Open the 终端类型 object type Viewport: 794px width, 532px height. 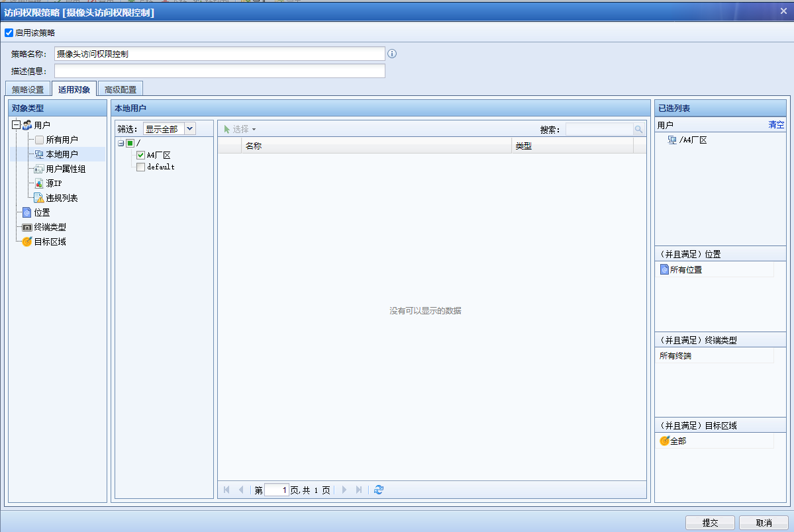point(50,227)
